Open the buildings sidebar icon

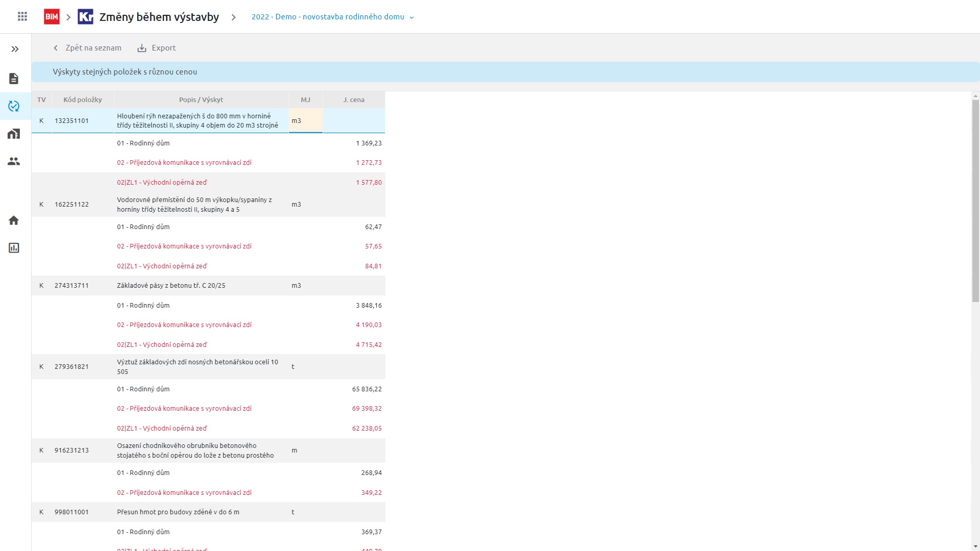coord(14,134)
